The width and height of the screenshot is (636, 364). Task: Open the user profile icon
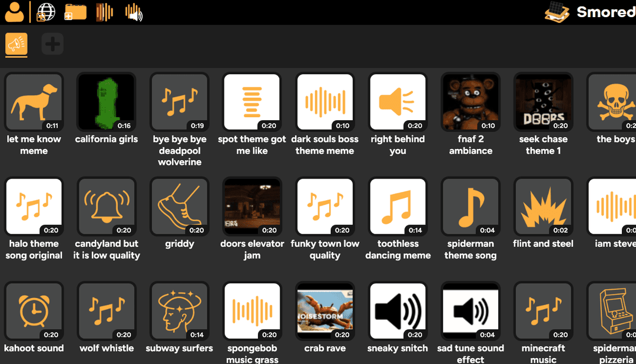click(13, 12)
